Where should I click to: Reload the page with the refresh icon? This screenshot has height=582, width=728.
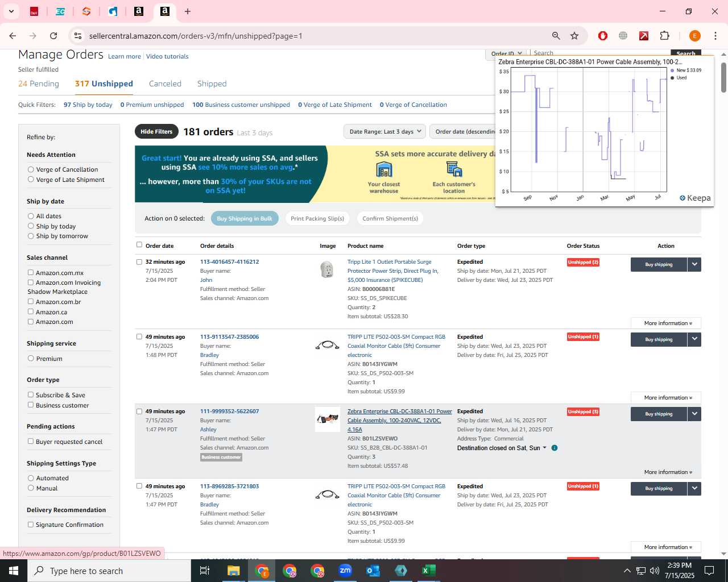click(53, 36)
